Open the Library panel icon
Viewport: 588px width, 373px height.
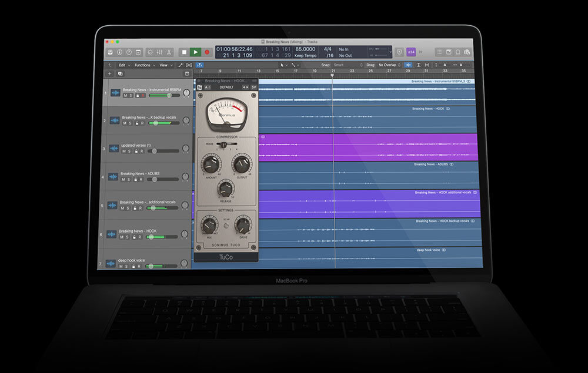click(111, 52)
